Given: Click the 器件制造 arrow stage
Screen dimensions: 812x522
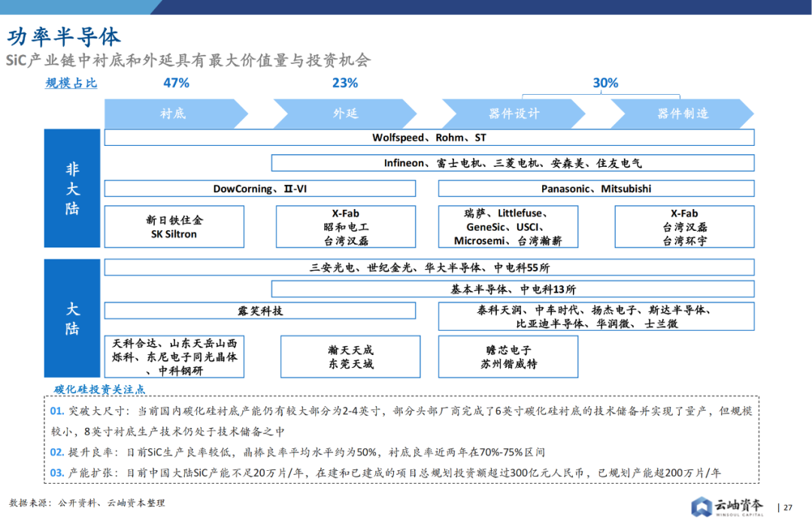Looking at the screenshot, I should [683, 114].
